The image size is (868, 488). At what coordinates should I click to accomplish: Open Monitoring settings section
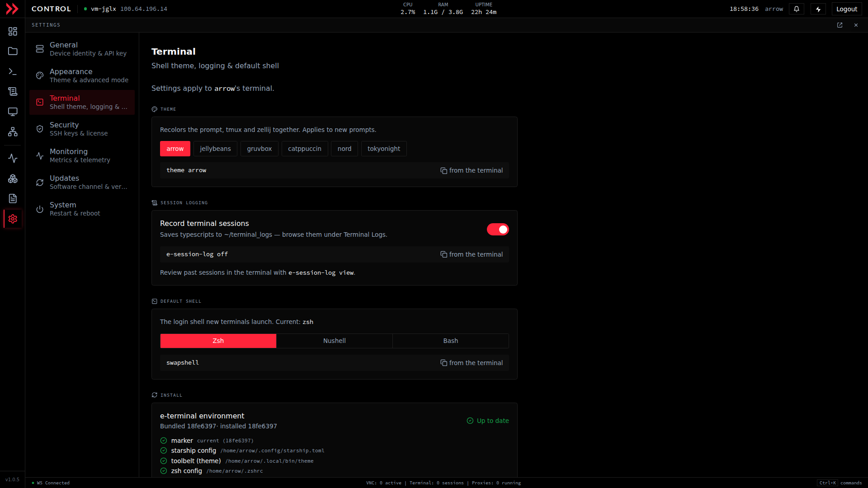[x=82, y=155]
